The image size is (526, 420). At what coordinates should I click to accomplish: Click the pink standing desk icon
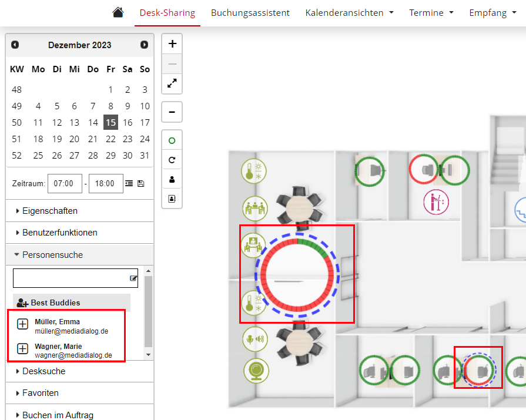[435, 202]
